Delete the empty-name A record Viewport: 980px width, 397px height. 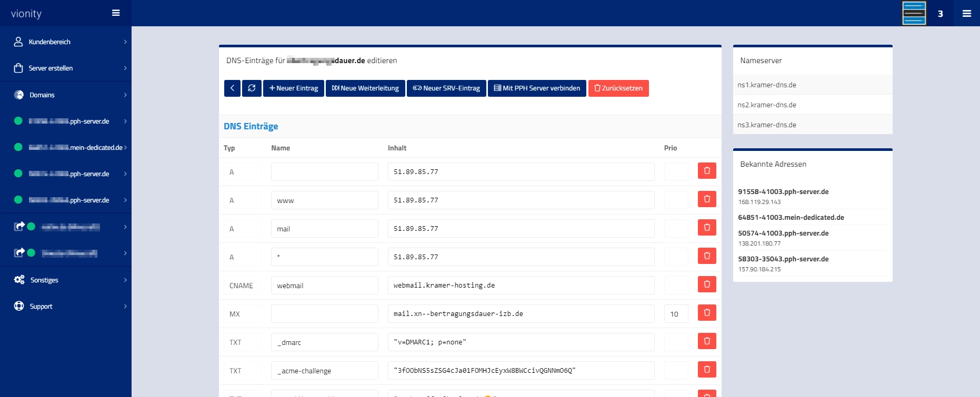tap(707, 171)
